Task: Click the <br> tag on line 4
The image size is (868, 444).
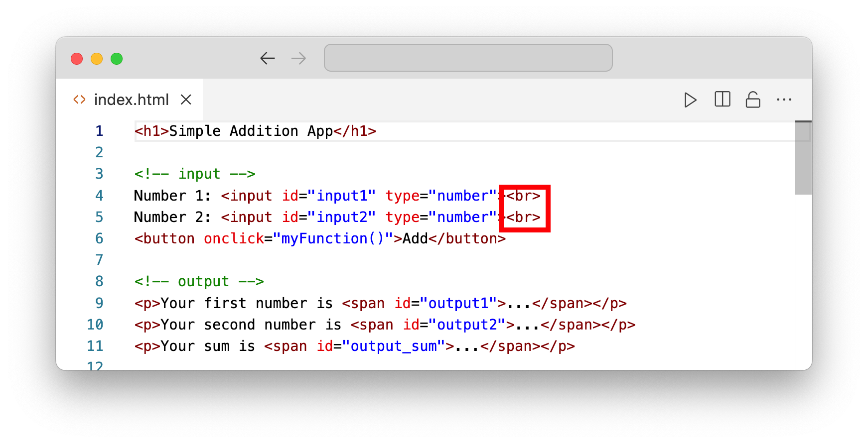Action: click(524, 196)
